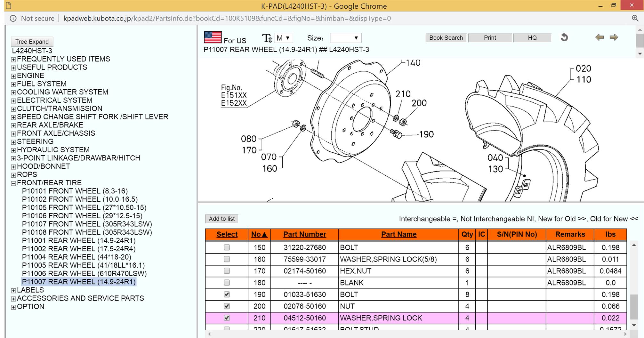The height and width of the screenshot is (338, 644).
Task: Open P10106 FRONT WHEEL (29*12.5-15)
Action: click(x=82, y=216)
